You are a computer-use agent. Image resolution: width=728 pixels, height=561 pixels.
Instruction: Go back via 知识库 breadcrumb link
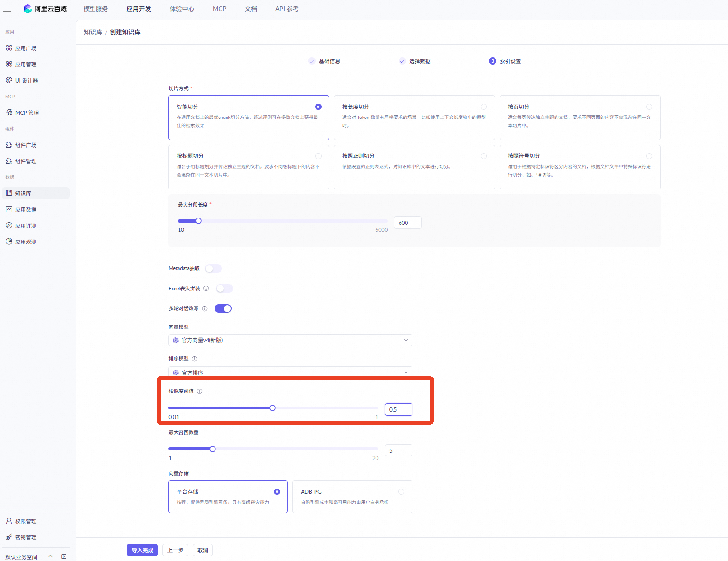click(93, 32)
